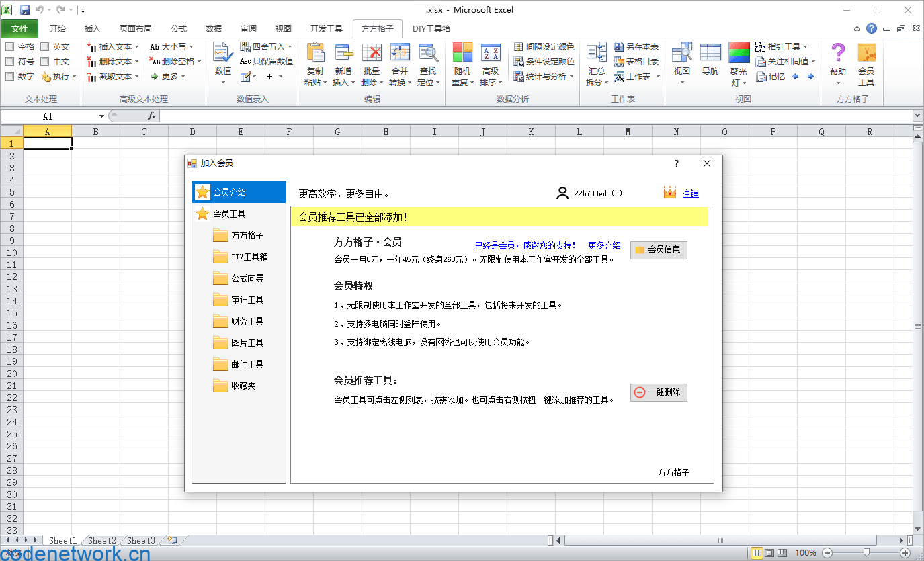
Task: Tick the 英文 checkbox
Action: (x=45, y=46)
